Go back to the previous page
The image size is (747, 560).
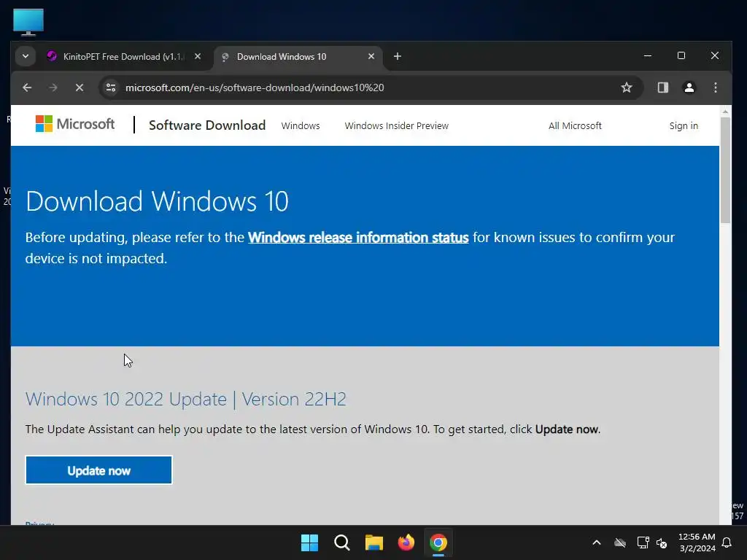pyautogui.click(x=27, y=87)
